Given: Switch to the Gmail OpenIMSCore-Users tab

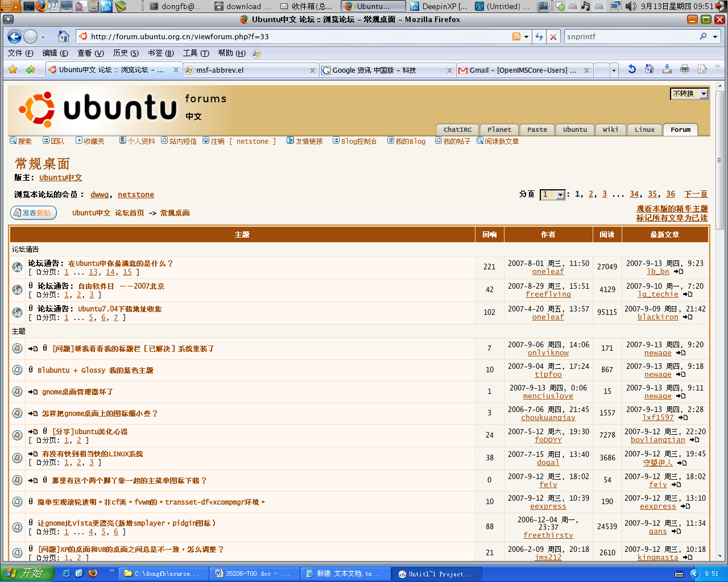Looking at the screenshot, I should point(524,70).
